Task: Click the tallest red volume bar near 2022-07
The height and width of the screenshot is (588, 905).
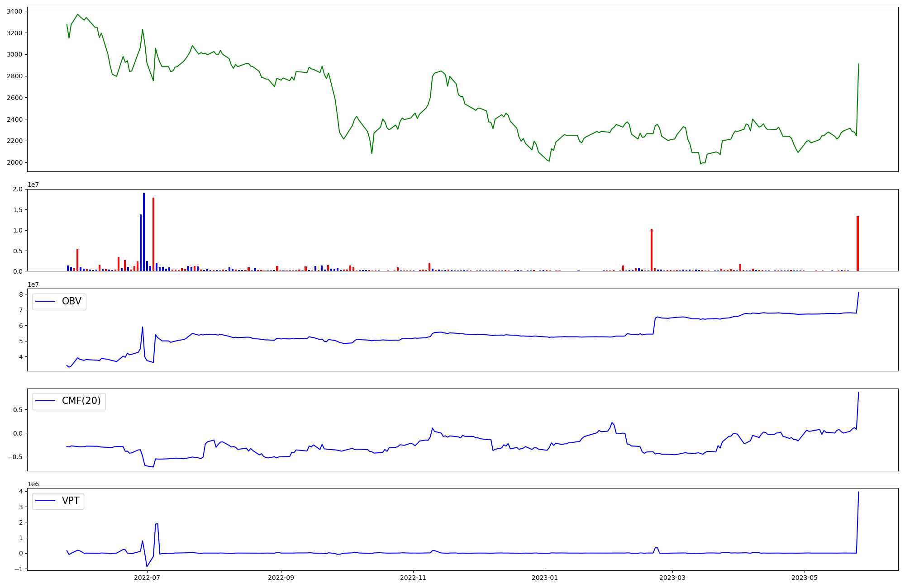Action: point(153,234)
